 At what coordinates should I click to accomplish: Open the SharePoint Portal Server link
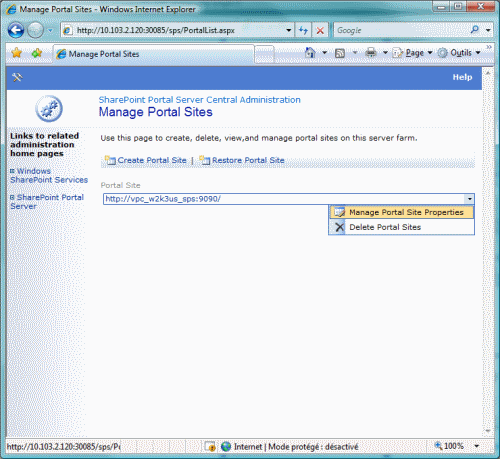[x=47, y=202]
